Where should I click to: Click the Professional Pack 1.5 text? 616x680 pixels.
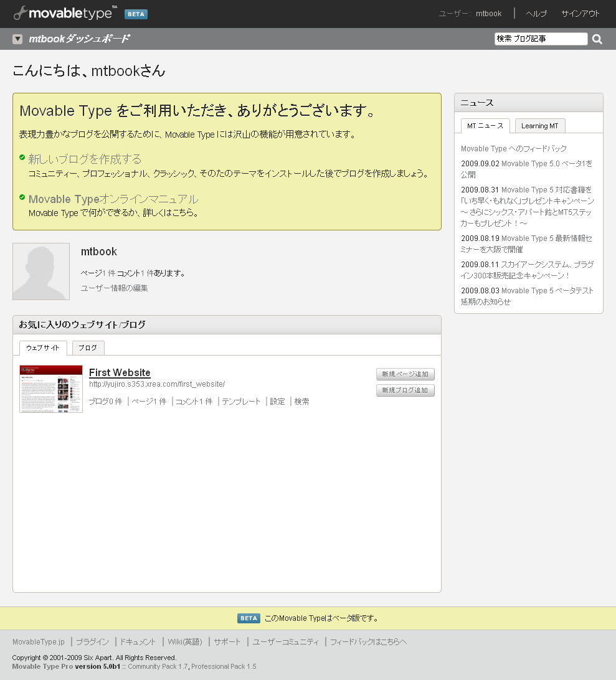(224, 666)
